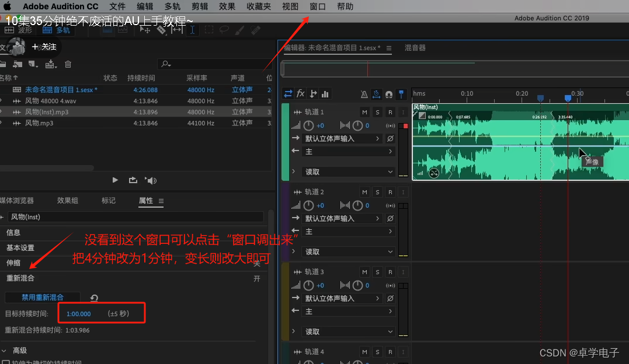Screen dimensions: 629x364
Task: Open the 窗口 menu
Action: point(317,6)
